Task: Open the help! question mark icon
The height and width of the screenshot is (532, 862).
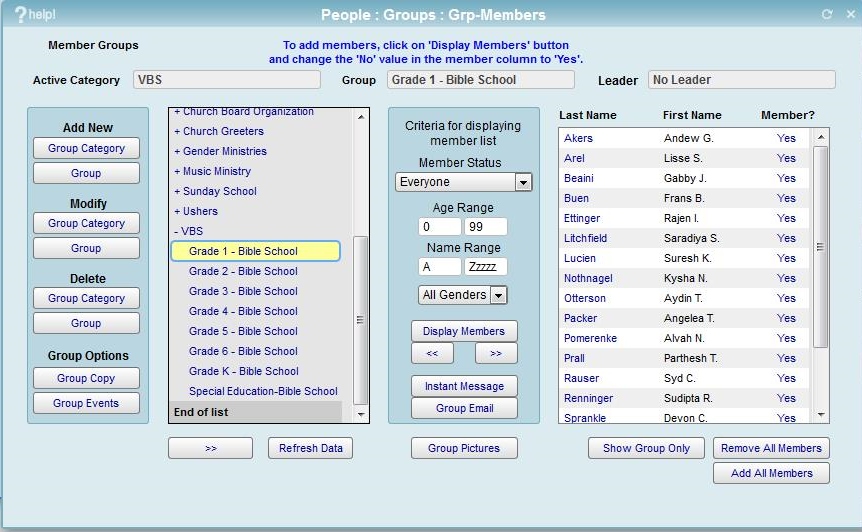Action: tap(20, 14)
